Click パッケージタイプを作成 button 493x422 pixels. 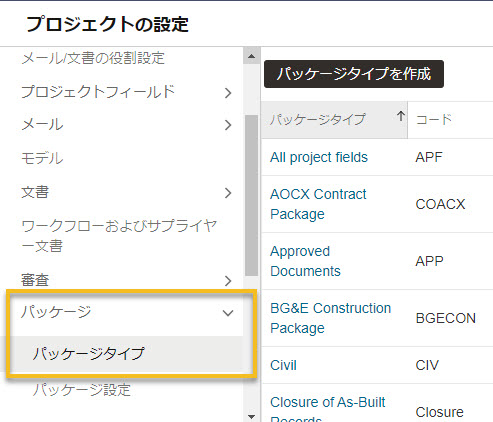[x=354, y=74]
